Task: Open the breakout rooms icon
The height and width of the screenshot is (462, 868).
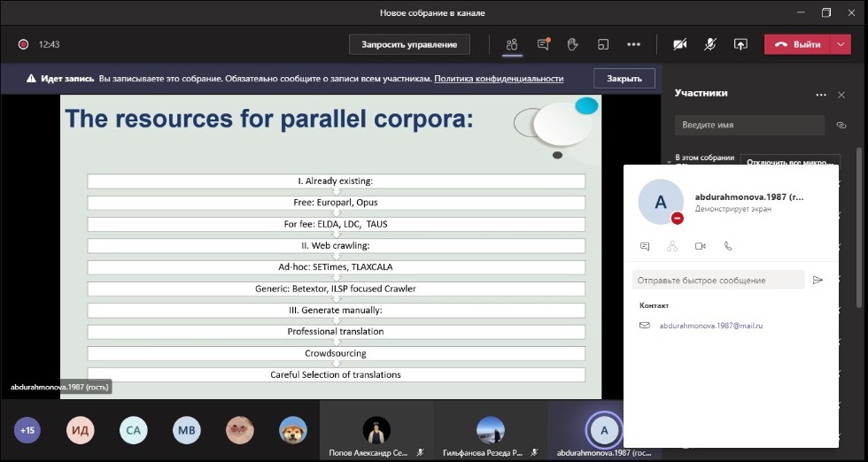Action: pyautogui.click(x=603, y=44)
